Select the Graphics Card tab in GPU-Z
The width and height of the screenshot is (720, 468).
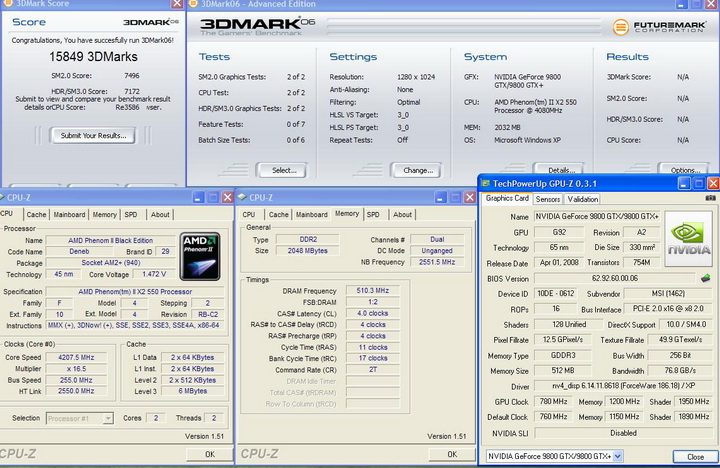click(x=507, y=198)
